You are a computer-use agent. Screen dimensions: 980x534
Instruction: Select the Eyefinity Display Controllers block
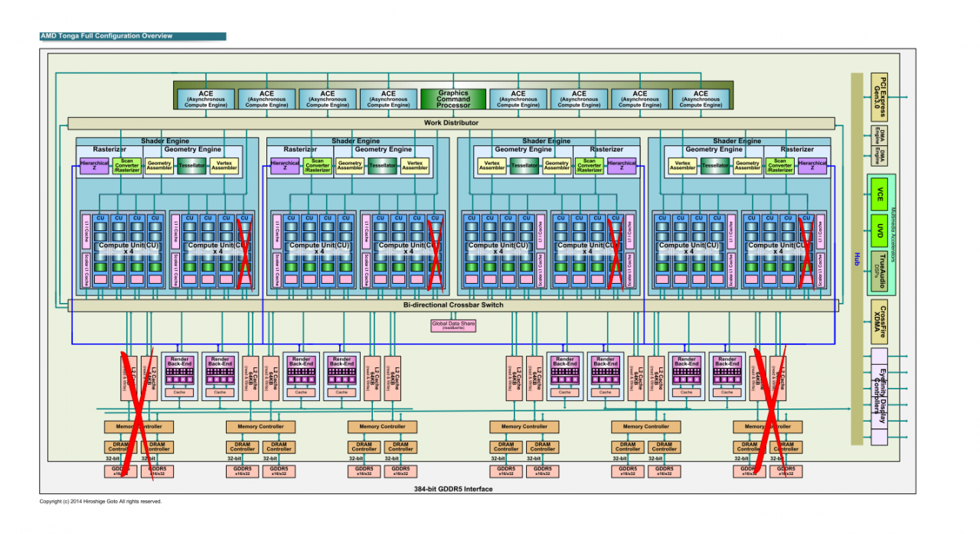coord(880,396)
